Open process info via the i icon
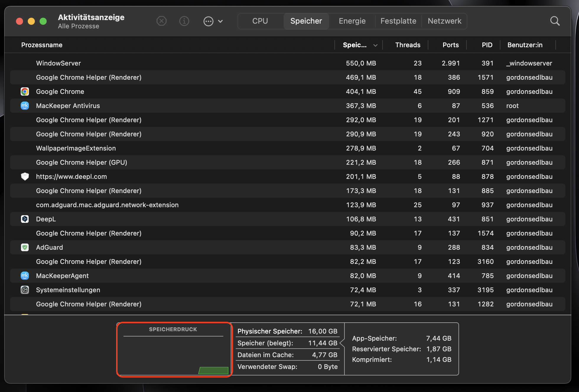Screen dimensions: 579x392 [x=184, y=21]
